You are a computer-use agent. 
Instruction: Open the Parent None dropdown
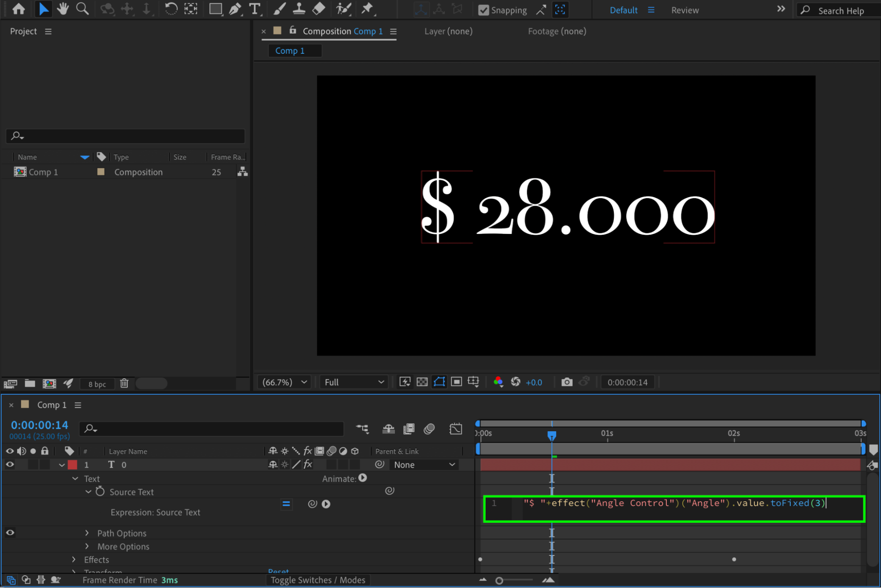coord(424,465)
